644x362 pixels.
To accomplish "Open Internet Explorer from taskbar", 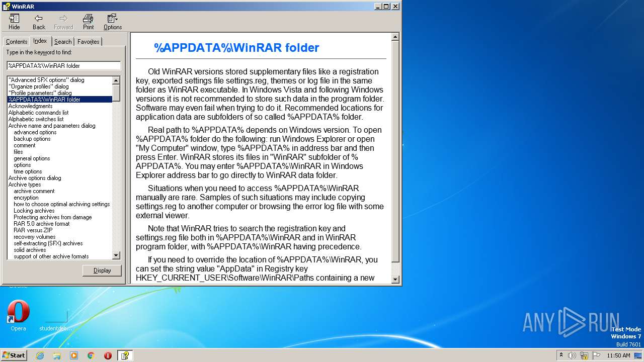I will (x=40, y=355).
